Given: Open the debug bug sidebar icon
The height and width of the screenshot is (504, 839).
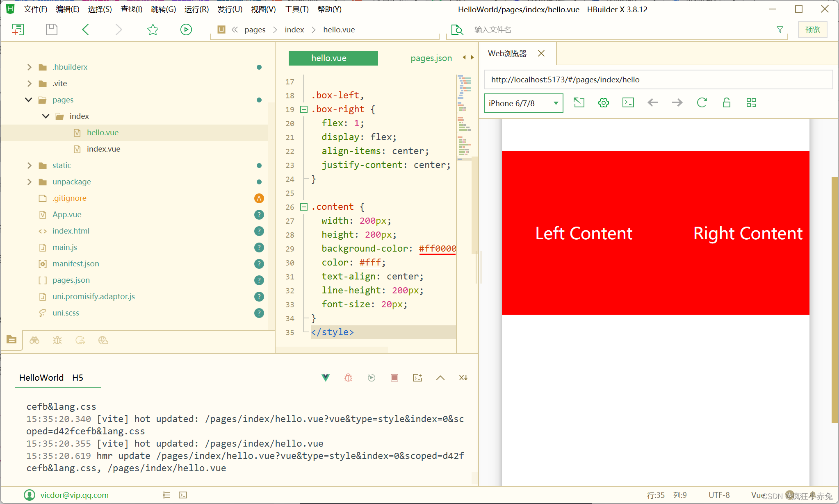Looking at the screenshot, I should pyautogui.click(x=57, y=340).
